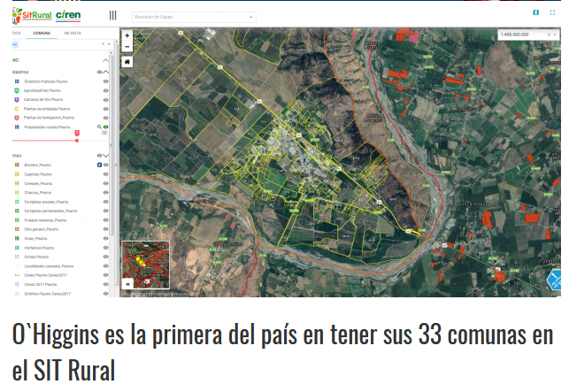Toggle visibility of Frutales menores_Peumo
This screenshot has height=392, width=569.
coord(105,220)
